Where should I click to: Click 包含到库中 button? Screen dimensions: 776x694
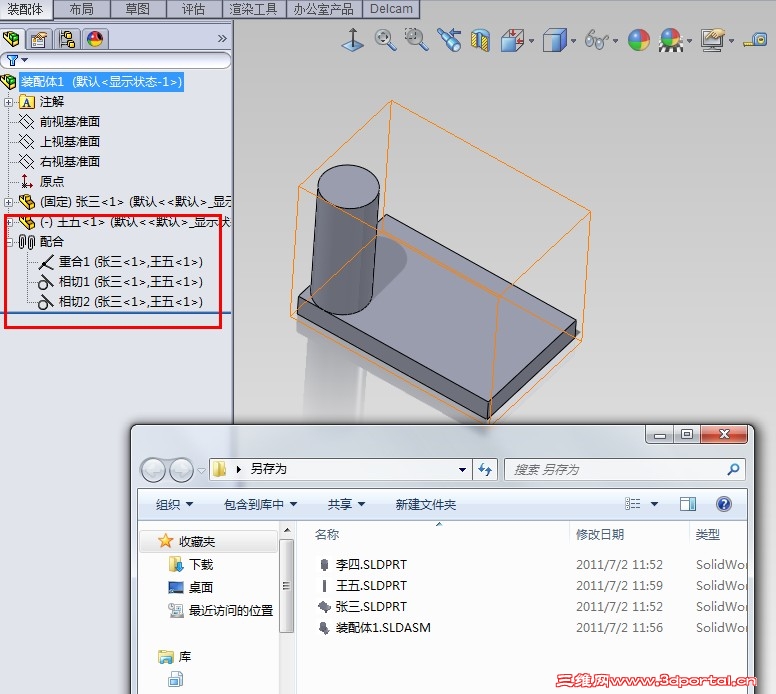tap(260, 504)
